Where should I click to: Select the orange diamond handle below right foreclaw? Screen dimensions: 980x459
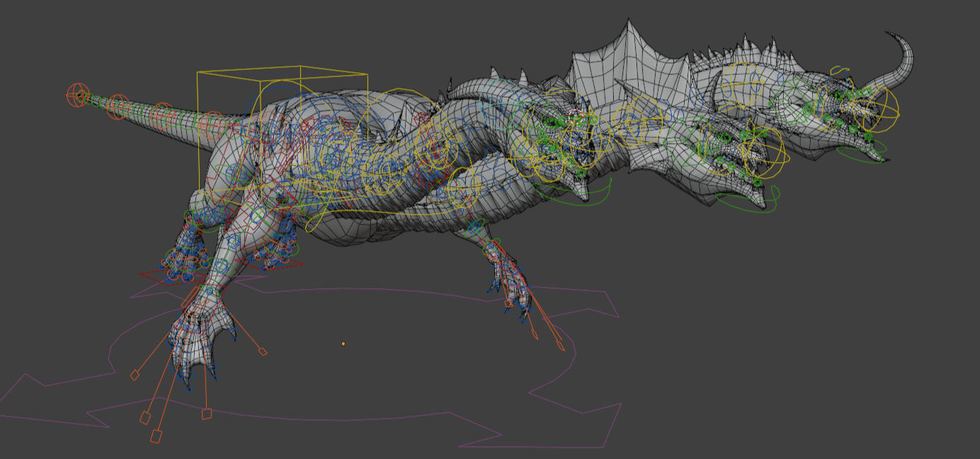[561, 346]
